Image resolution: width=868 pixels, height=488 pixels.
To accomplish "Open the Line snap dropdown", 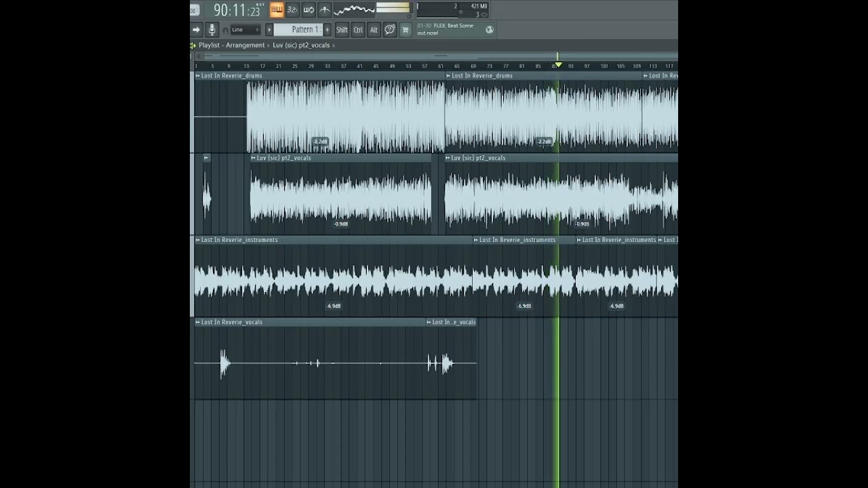I will click(x=245, y=30).
